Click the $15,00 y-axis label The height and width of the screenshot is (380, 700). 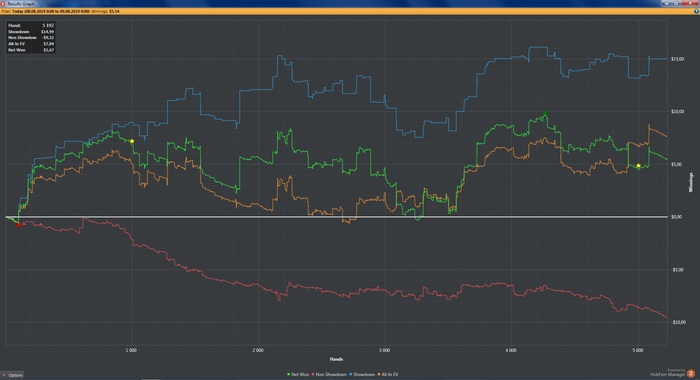pyautogui.click(x=677, y=59)
